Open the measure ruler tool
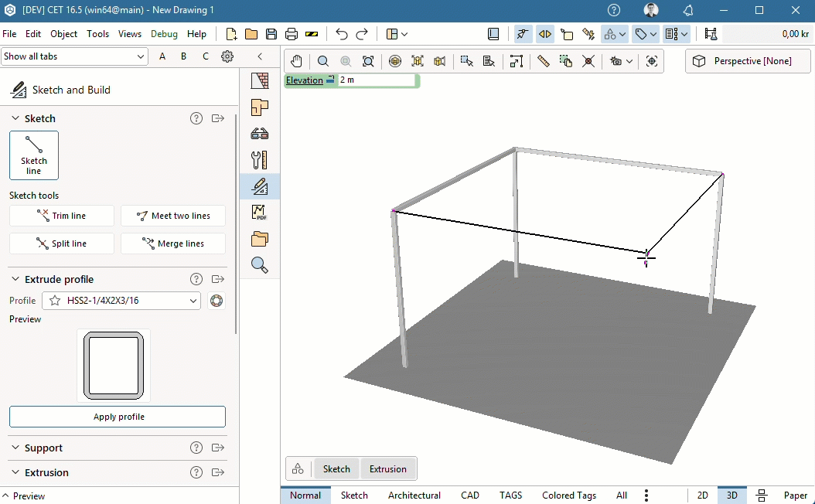 [x=543, y=61]
